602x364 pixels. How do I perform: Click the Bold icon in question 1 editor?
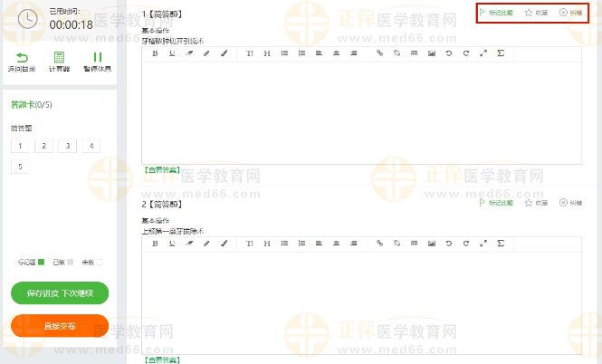point(154,53)
